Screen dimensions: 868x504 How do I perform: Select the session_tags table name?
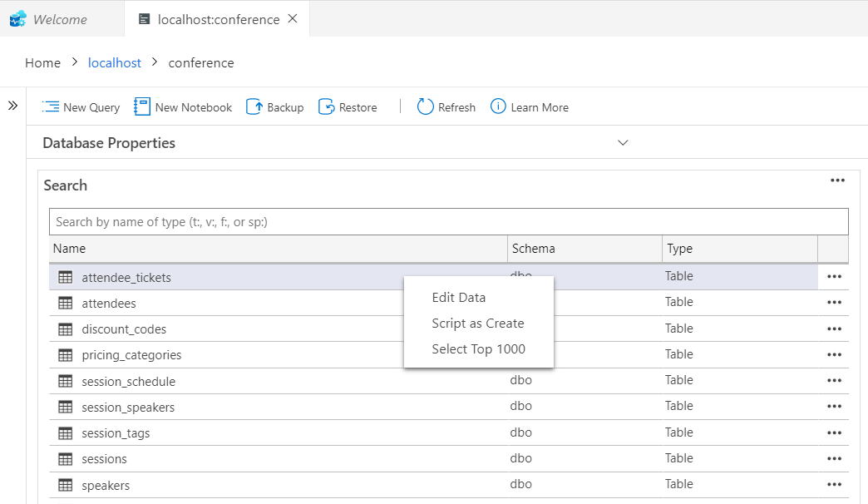point(116,433)
